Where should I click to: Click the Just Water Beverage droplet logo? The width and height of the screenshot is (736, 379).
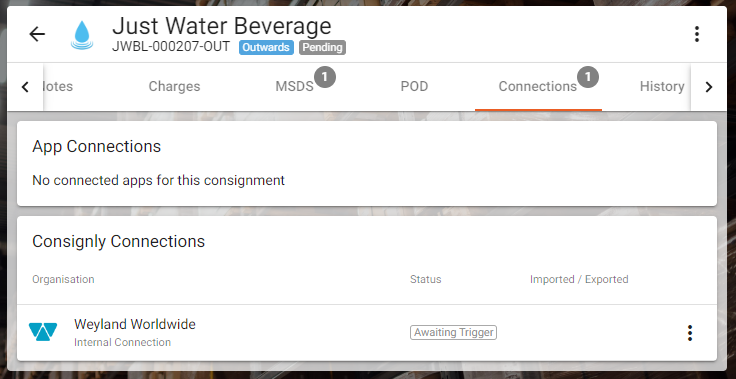tap(82, 35)
